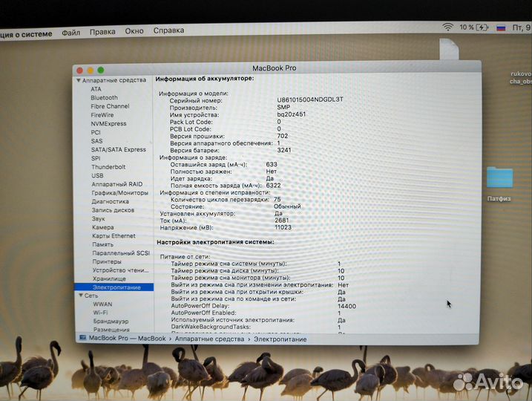Image resolution: width=532 pixels, height=401 pixels.
Task: Select ATA in the sidebar
Action: point(96,89)
